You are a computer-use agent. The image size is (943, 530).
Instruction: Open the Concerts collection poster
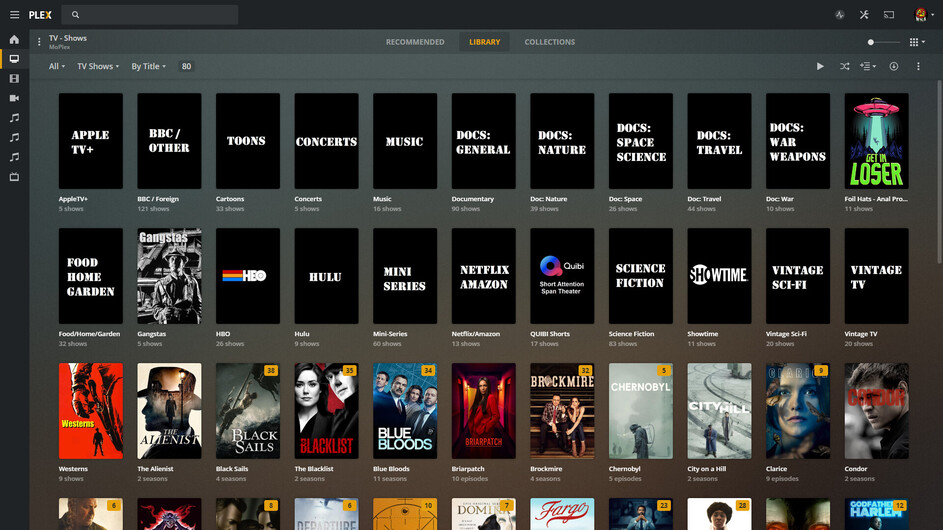pyautogui.click(x=327, y=141)
